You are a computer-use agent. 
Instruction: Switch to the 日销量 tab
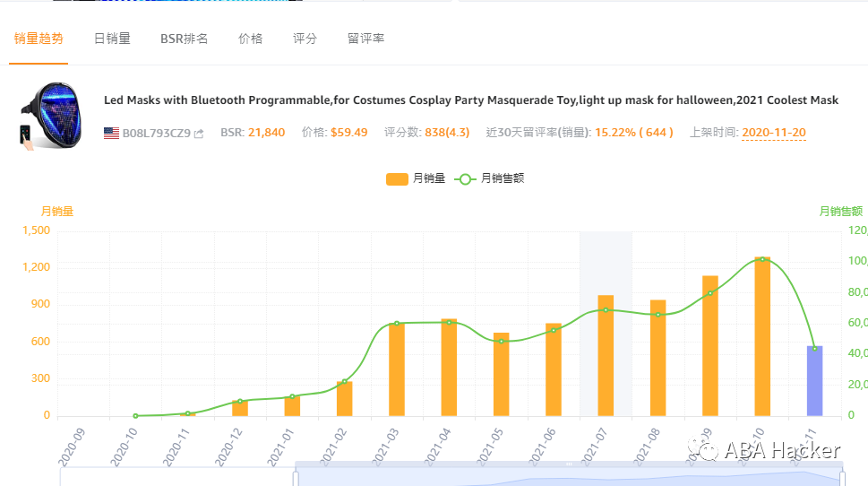(x=112, y=39)
